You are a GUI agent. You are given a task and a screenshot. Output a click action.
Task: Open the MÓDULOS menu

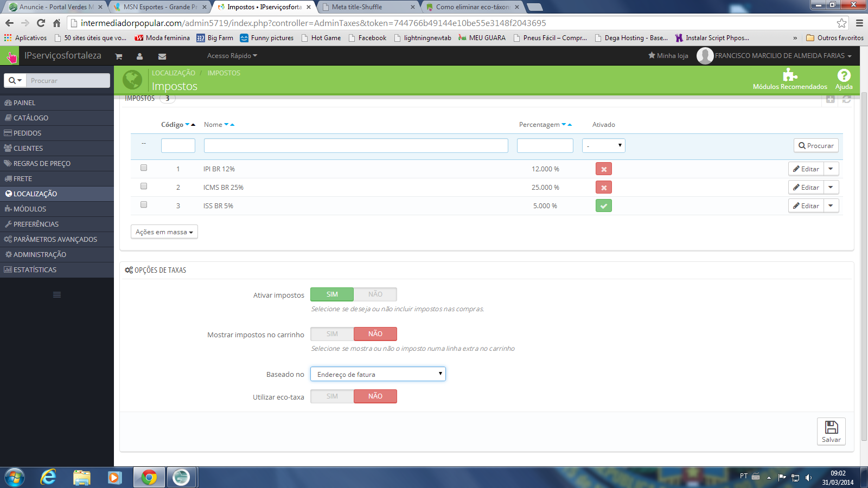pyautogui.click(x=57, y=209)
